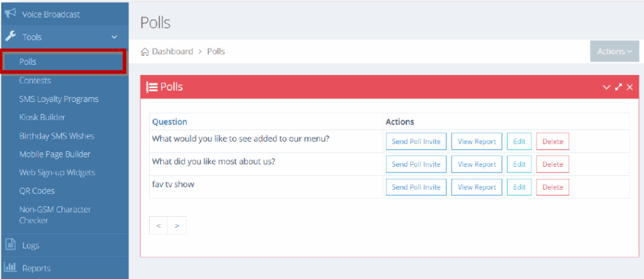644x279 pixels.
Task: Click the Voice Broadcast megaphone icon
Action: pyautogui.click(x=10, y=14)
